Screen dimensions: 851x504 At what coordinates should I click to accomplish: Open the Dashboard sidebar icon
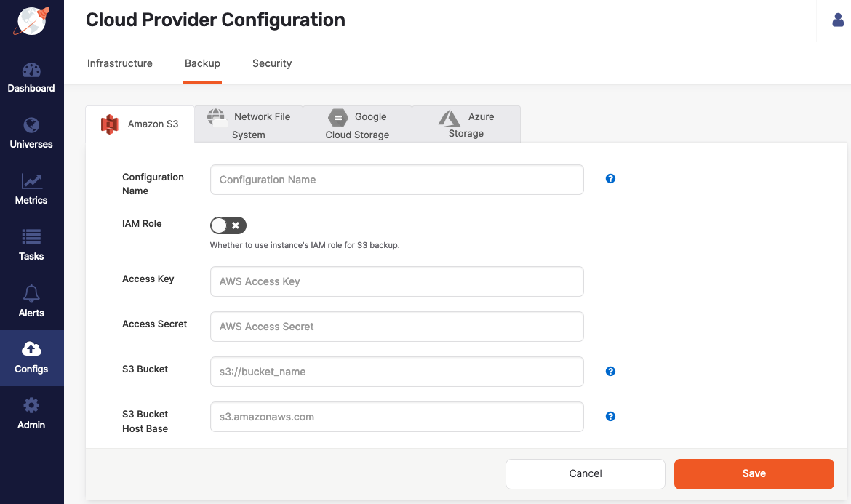[x=31, y=71]
